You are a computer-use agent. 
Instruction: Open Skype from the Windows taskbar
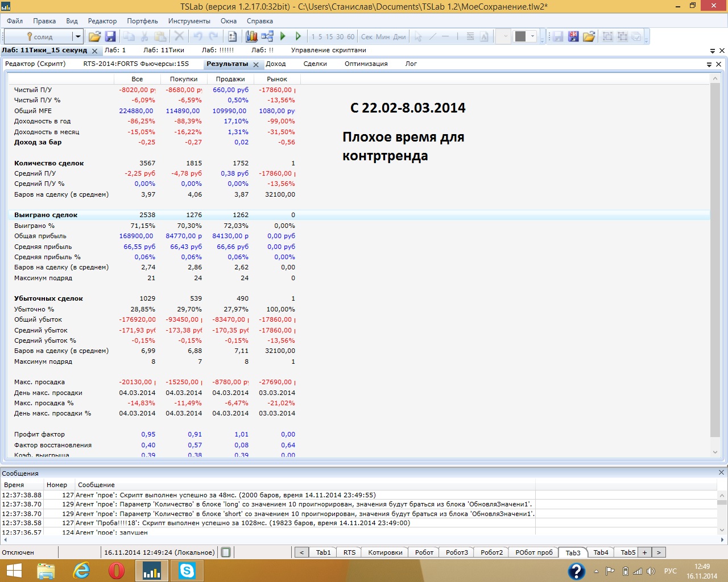tap(187, 570)
